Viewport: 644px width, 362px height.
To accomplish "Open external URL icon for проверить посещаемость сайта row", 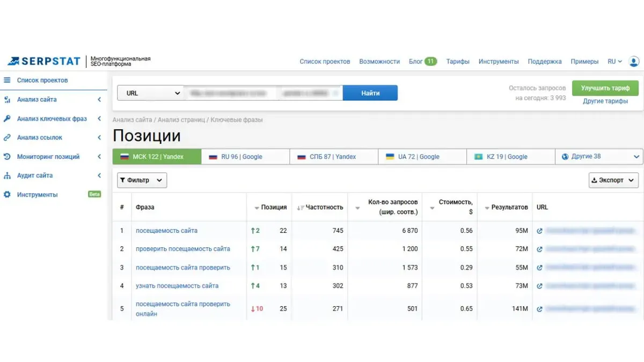I will click(x=540, y=249).
